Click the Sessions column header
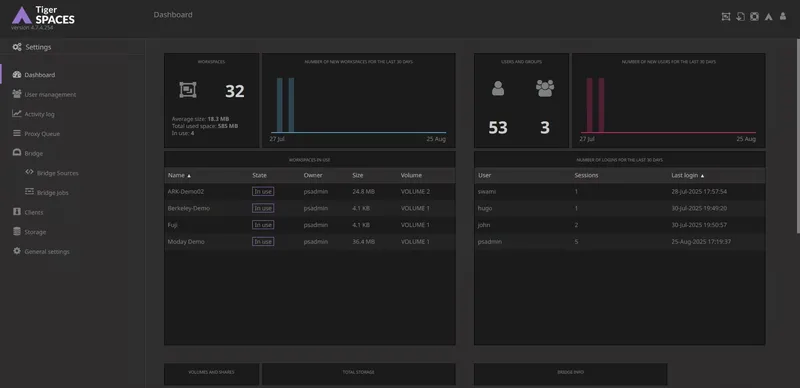Screen dimensions: 800x388 (x=586, y=175)
